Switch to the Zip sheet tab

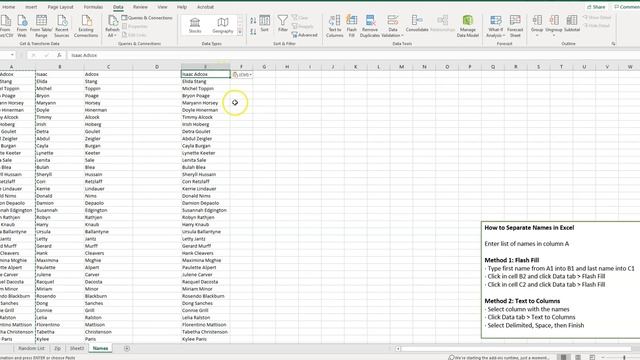click(x=58, y=349)
